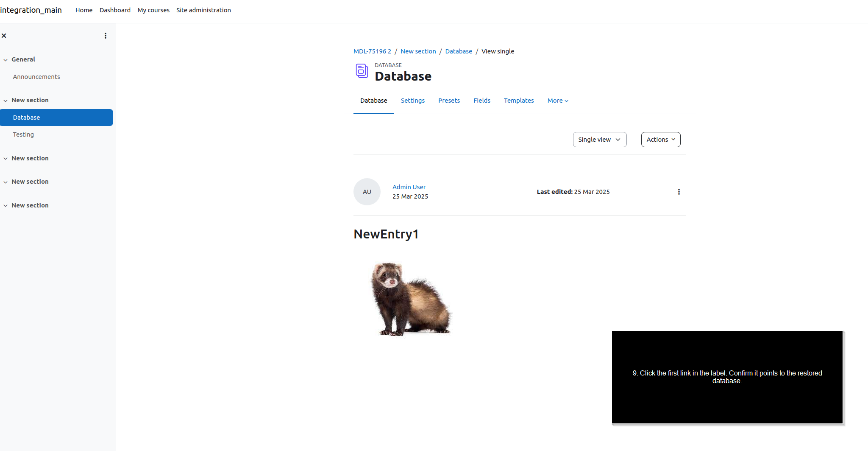Screen dimensions: 868x451
Task: Click the Last edited date text
Action: point(573,192)
